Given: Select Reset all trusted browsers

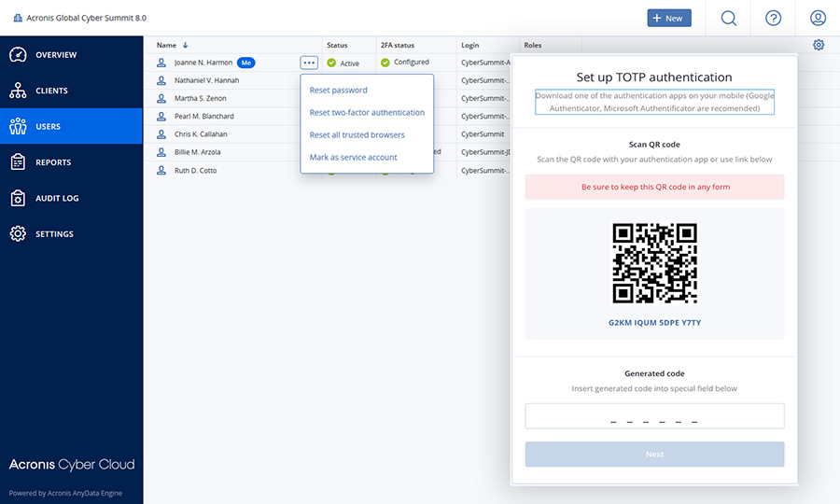Looking at the screenshot, I should (357, 135).
